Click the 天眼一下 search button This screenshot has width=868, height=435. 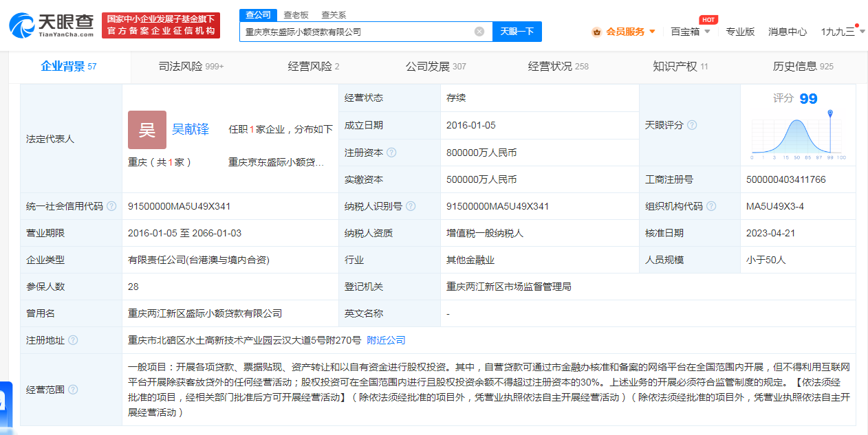point(517,32)
